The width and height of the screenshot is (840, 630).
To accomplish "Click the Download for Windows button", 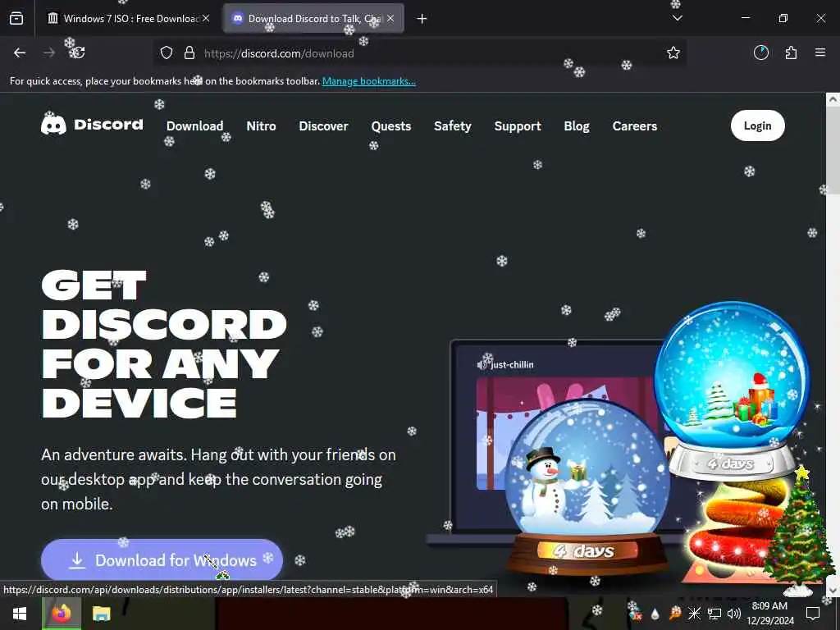I will pyautogui.click(x=162, y=559).
